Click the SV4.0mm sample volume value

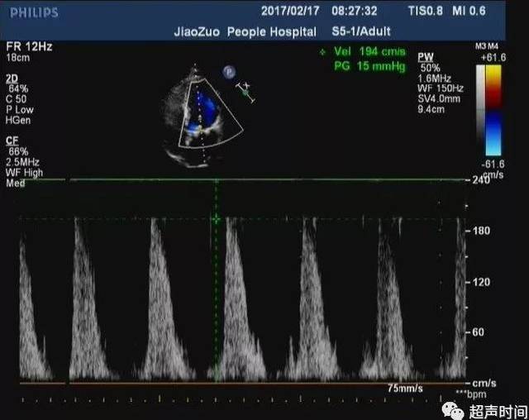pos(439,99)
